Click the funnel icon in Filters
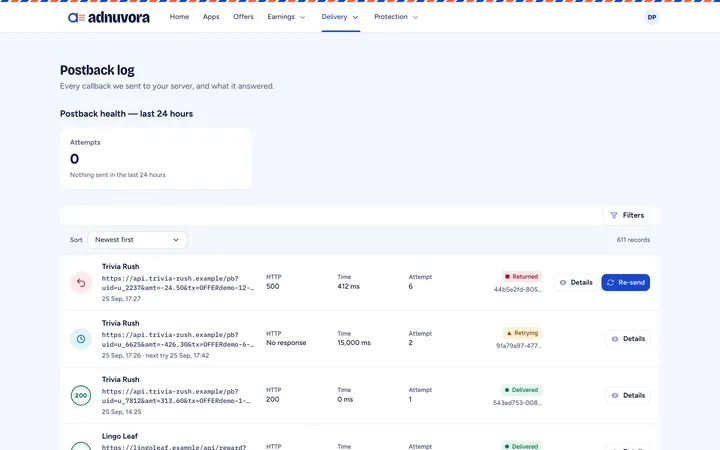The height and width of the screenshot is (450, 720). (x=613, y=215)
